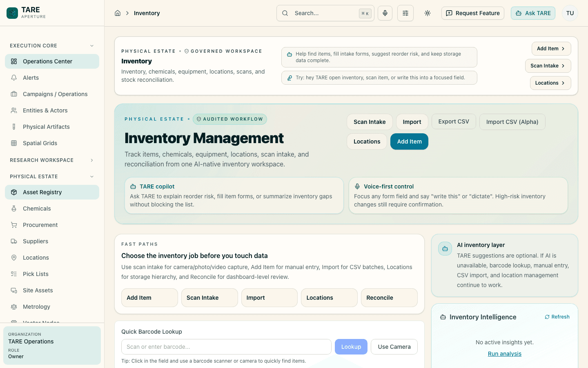Click the blue Add Item button
Image resolution: width=588 pixels, height=368 pixels.
[409, 141]
